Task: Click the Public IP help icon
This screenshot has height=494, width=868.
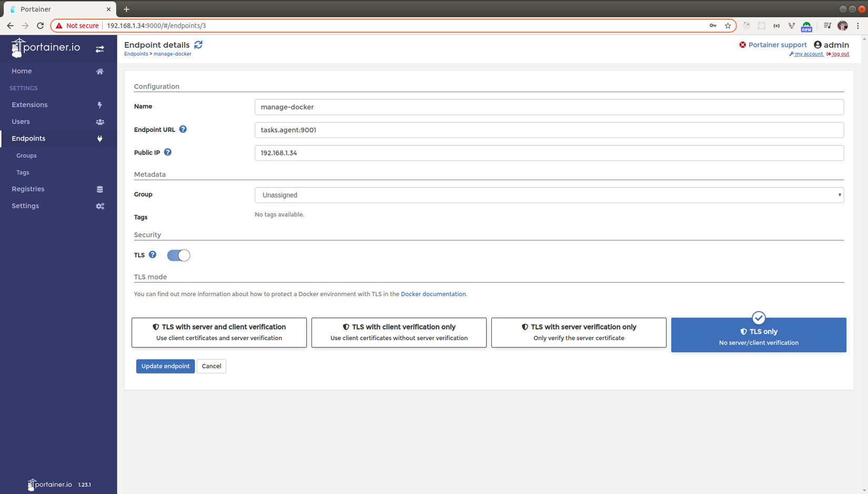Action: click(x=168, y=152)
